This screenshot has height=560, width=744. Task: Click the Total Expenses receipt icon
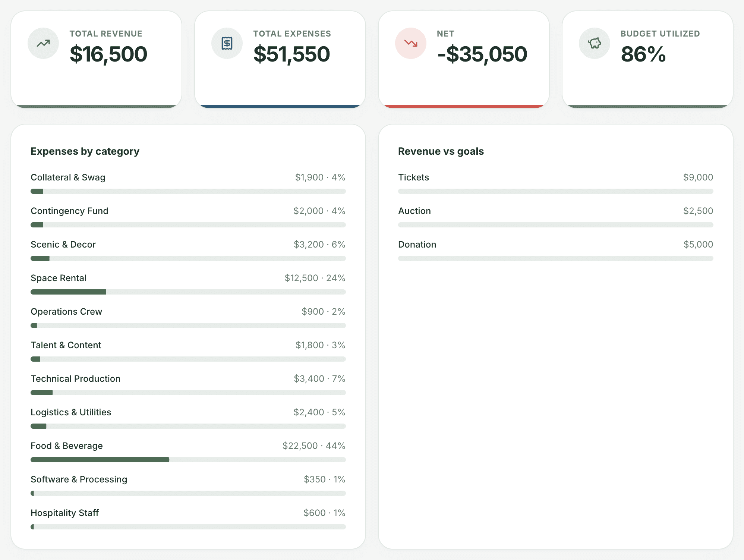point(227,43)
